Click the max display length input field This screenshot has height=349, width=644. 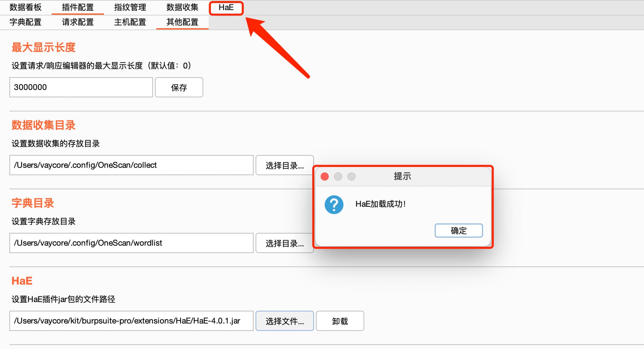point(81,87)
